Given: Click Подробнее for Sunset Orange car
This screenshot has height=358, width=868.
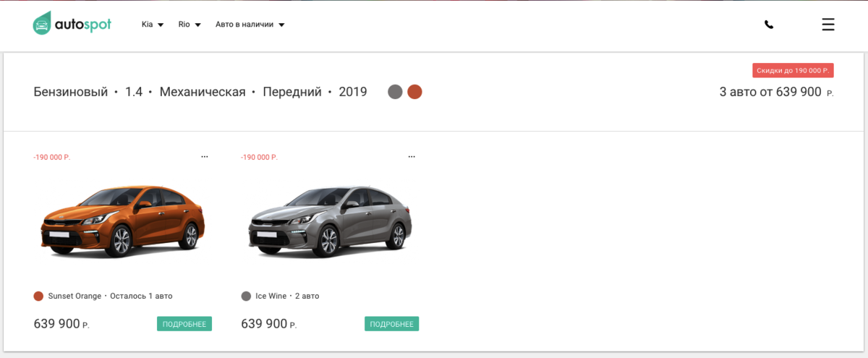Looking at the screenshot, I should pyautogui.click(x=184, y=324).
